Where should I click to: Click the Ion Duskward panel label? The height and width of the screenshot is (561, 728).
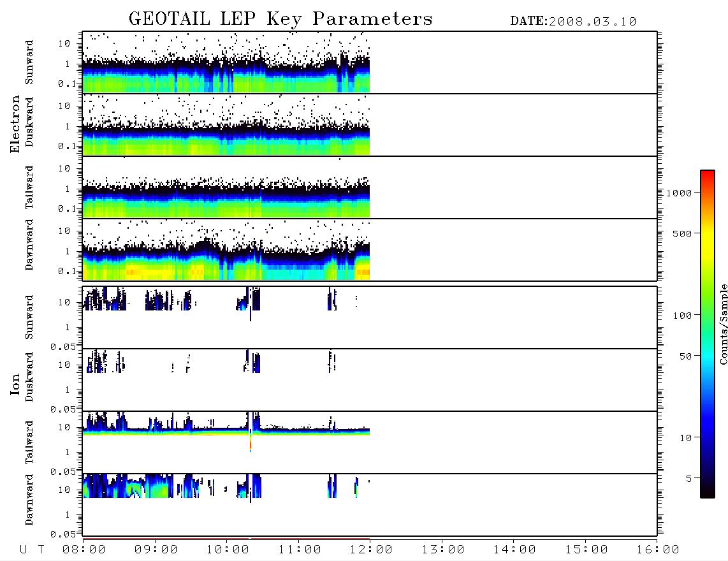(29, 377)
